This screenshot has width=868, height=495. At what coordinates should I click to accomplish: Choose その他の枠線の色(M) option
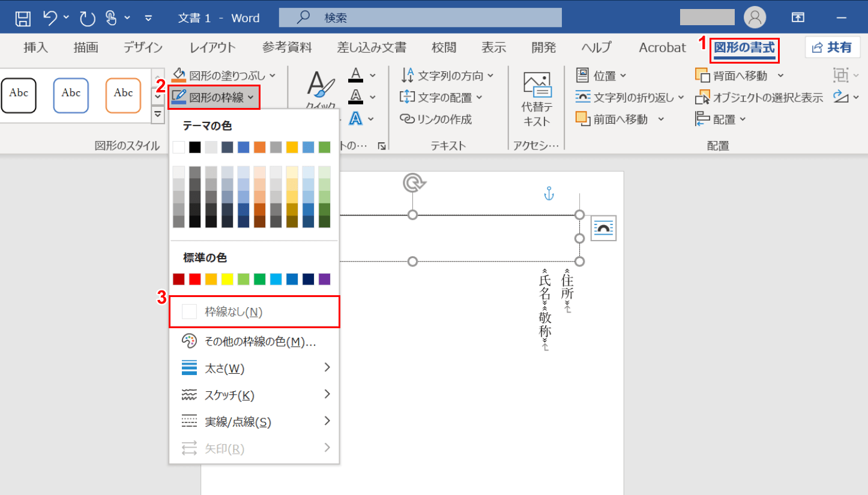(254, 341)
